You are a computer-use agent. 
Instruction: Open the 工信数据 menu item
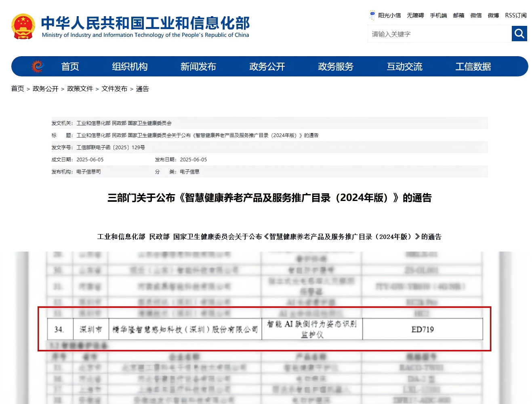473,67
